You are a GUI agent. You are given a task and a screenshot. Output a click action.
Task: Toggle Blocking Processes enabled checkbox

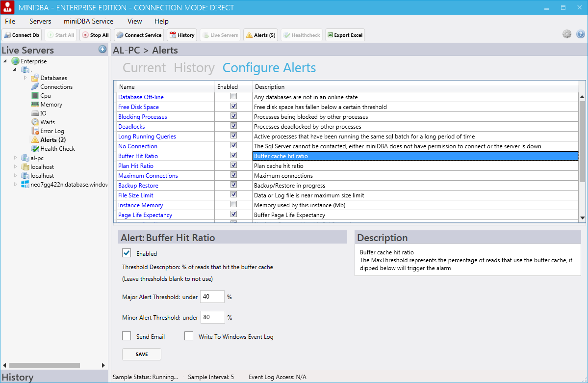pyautogui.click(x=233, y=116)
